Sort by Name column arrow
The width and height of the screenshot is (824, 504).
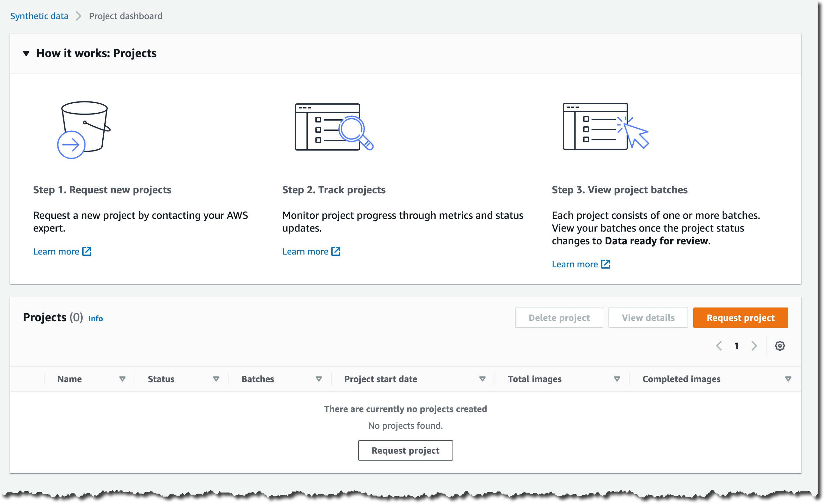(122, 379)
